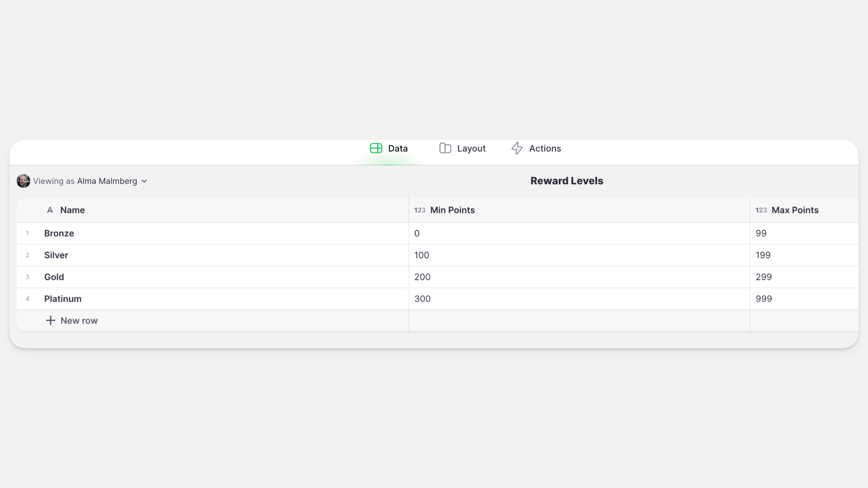Click Alma Malmberg's avatar picture
Viewport: 868px width, 488px height.
click(23, 181)
